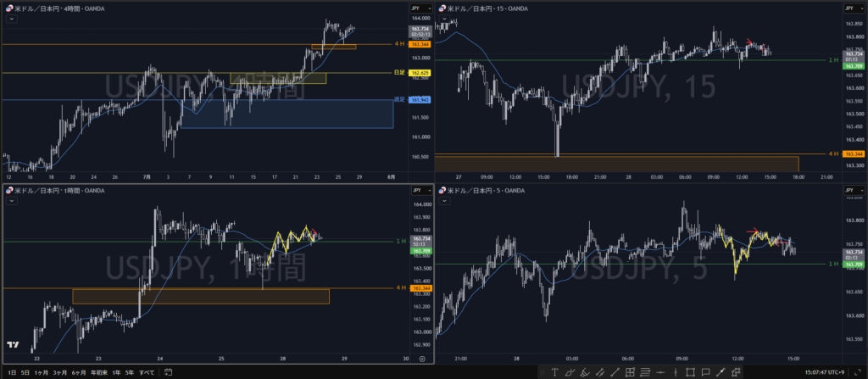Select green 163.709 label in 5-minute chart
868x379 pixels.
[853, 265]
